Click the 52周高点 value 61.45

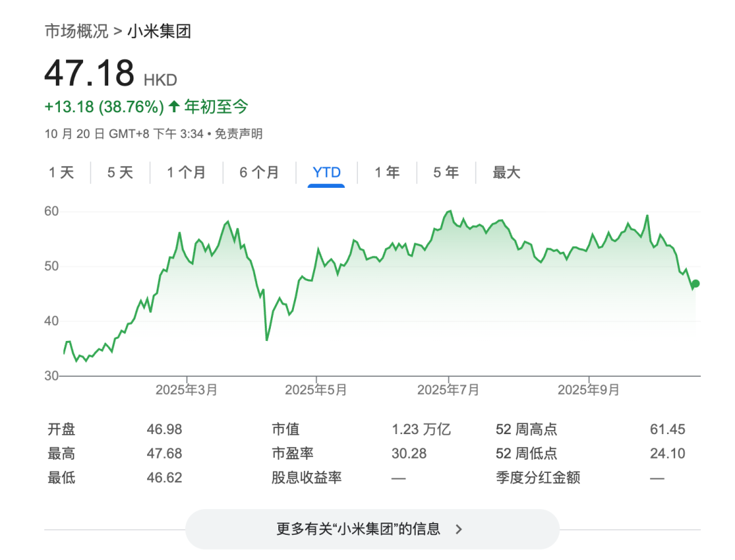(668, 429)
